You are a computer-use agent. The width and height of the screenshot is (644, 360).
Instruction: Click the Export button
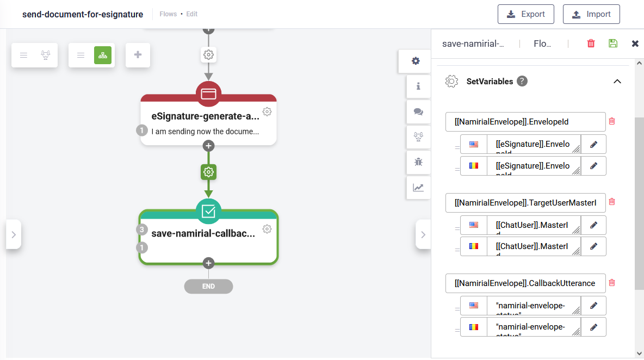click(x=525, y=14)
